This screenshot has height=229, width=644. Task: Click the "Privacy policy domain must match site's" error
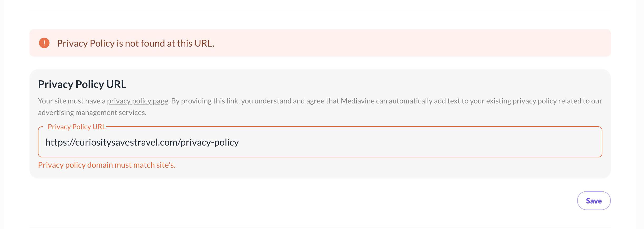(107, 165)
